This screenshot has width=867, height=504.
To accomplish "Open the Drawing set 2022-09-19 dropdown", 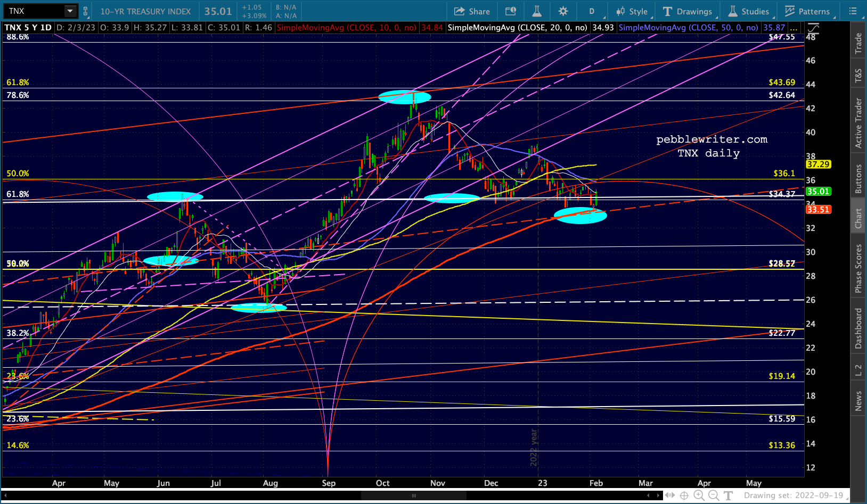I will [794, 495].
